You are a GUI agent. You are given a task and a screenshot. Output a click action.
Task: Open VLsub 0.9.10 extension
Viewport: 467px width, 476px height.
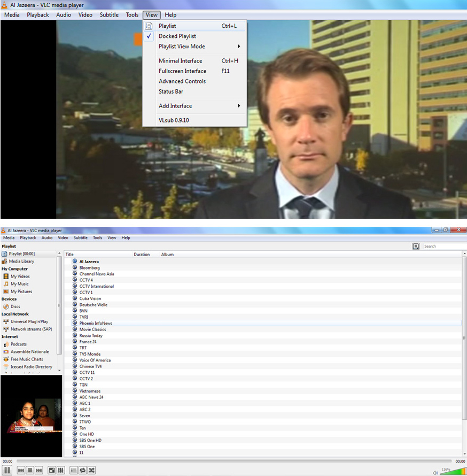click(x=194, y=120)
